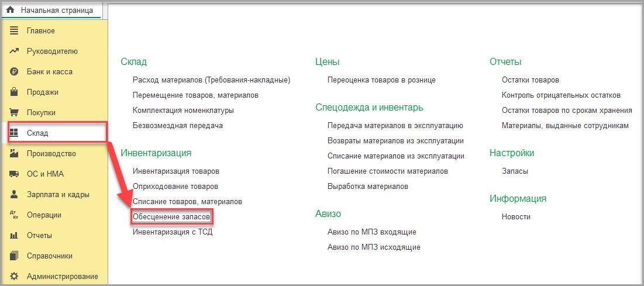This screenshot has height=286, width=644.
Task: Open the Обесценение запасов link
Action: click(x=172, y=216)
